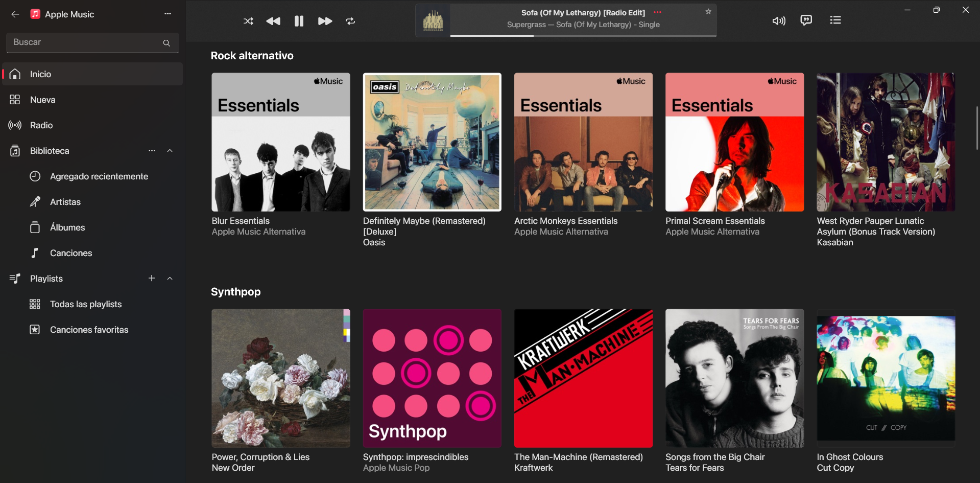Click Tears for Fears artist link
The image size is (980, 483).
click(695, 468)
